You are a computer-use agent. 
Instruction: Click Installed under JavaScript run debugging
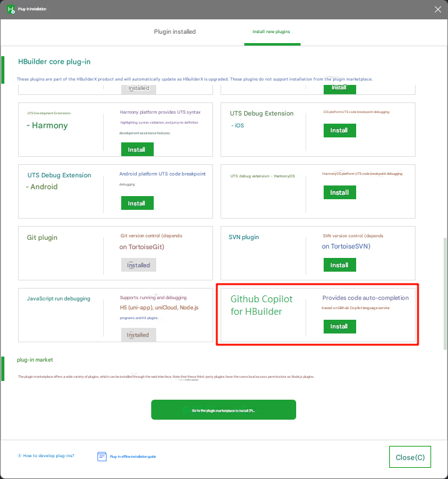click(x=139, y=334)
